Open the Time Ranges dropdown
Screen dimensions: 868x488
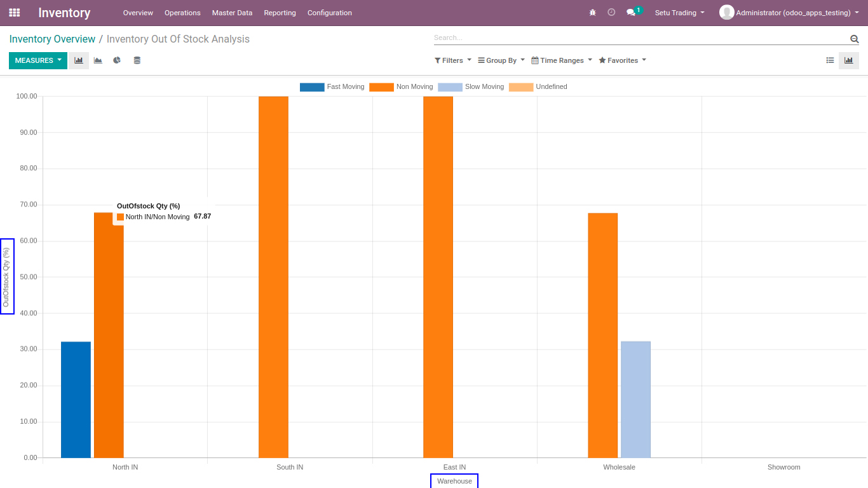[562, 60]
